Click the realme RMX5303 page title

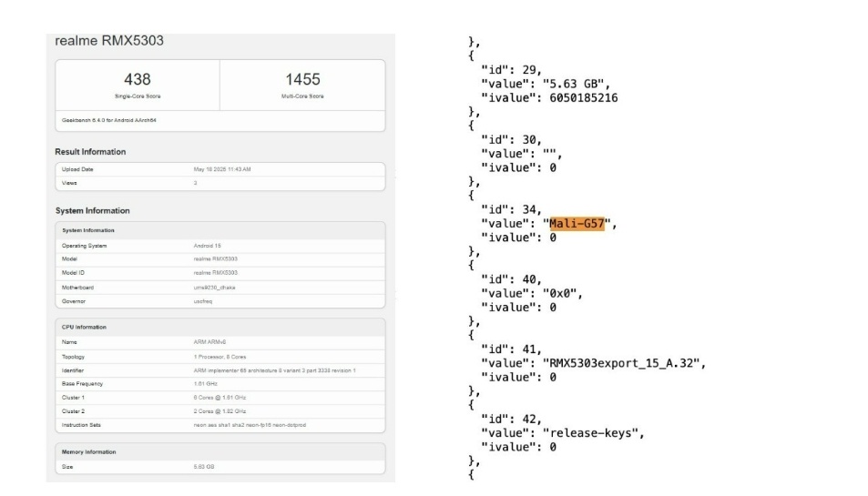(x=109, y=41)
